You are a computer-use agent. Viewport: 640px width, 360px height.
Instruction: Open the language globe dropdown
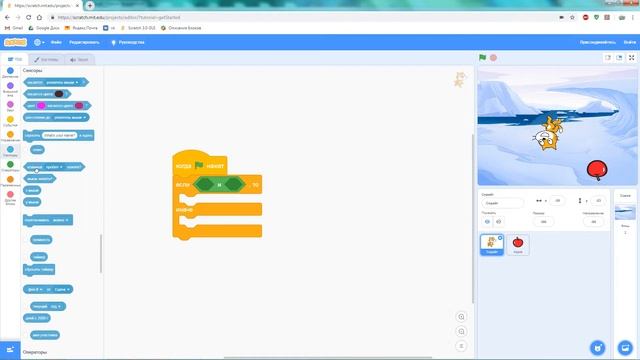pyautogui.click(x=39, y=42)
